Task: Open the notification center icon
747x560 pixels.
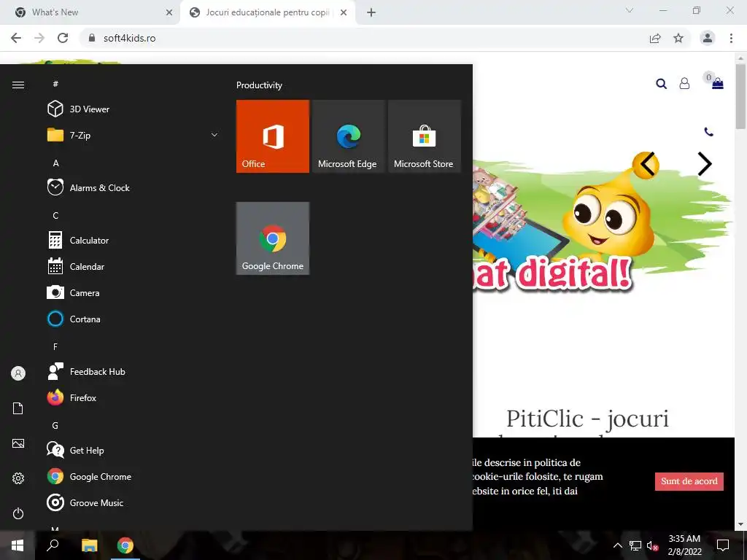Action: [x=723, y=545]
